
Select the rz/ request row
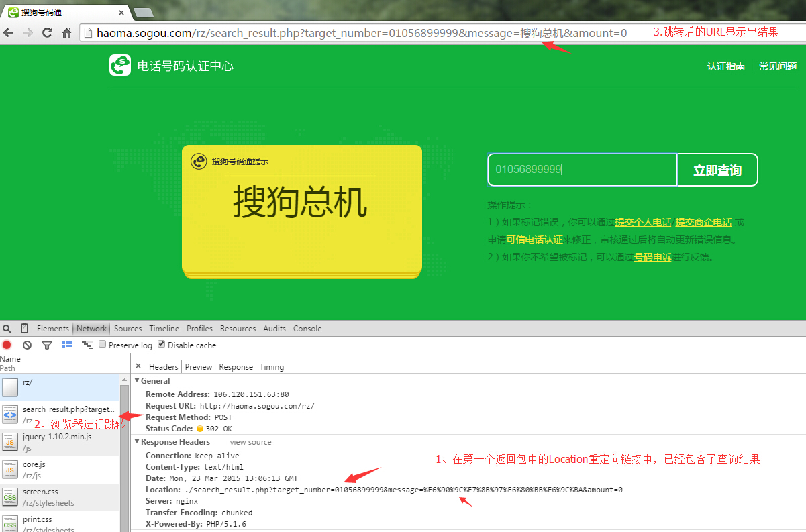[60, 387]
